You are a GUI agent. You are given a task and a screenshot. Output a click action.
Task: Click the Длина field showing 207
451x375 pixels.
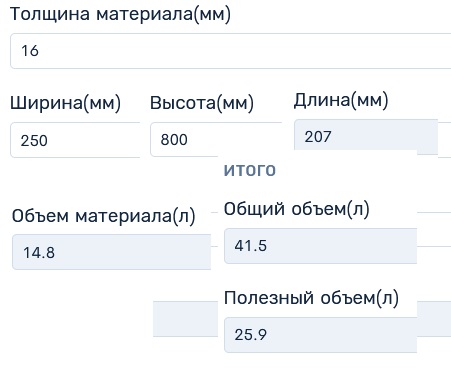(x=366, y=137)
